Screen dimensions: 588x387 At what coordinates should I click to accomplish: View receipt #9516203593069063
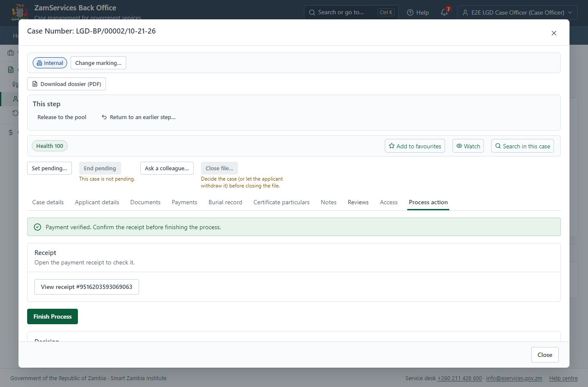tap(87, 287)
